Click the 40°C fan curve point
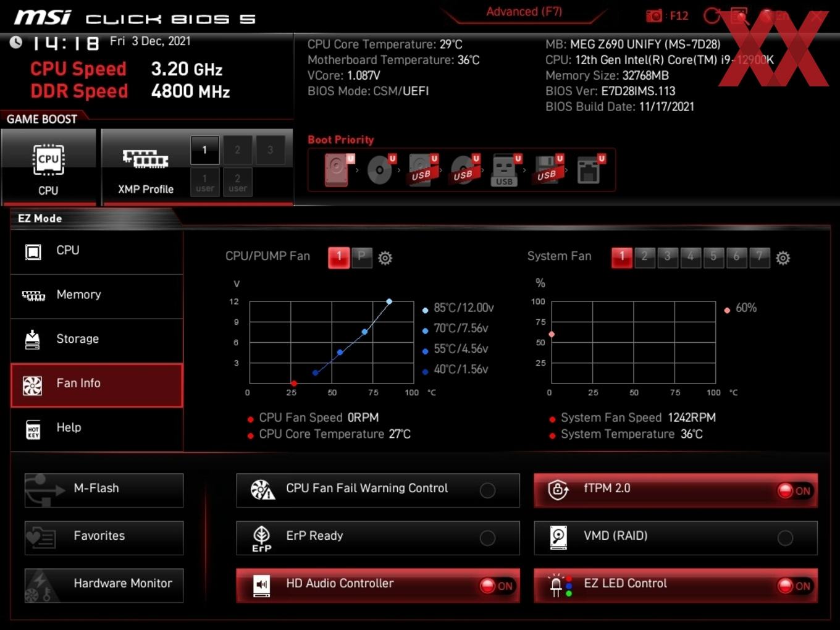 [x=316, y=372]
